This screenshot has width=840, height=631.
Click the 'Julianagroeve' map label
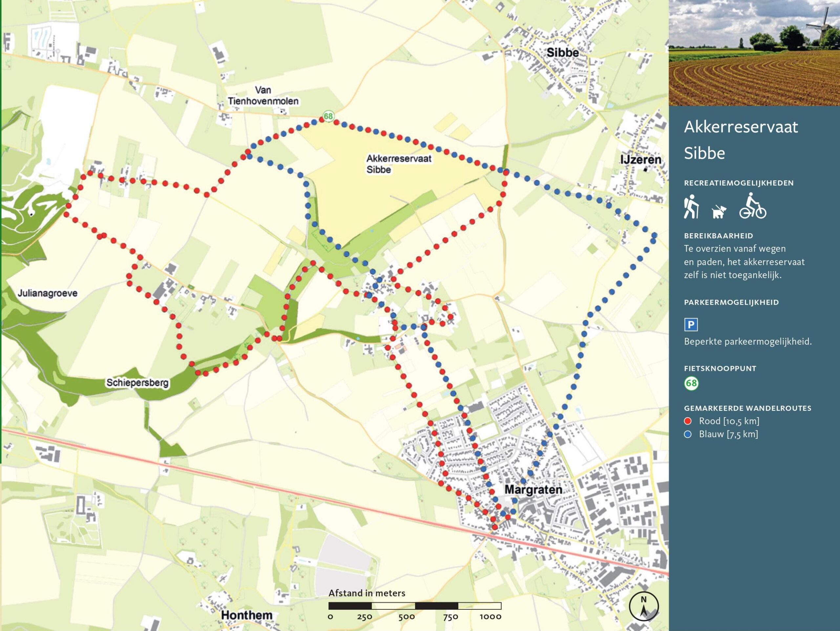48,293
